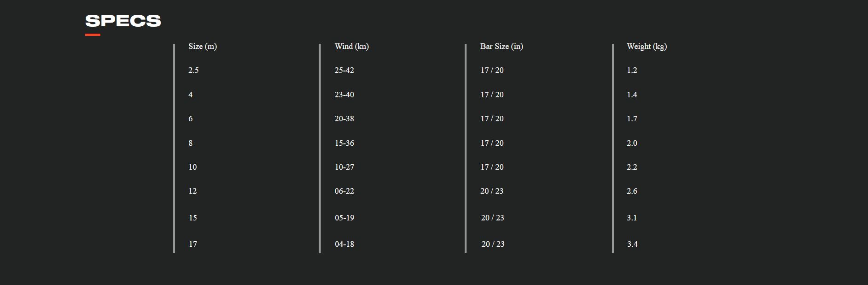Click the 2.5 size value

click(x=193, y=70)
